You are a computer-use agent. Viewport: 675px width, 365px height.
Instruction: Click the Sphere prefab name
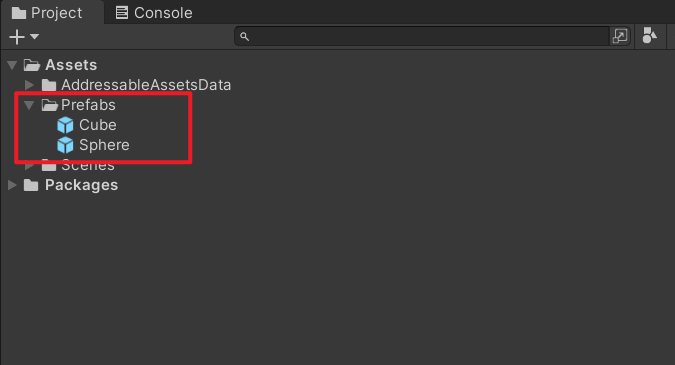[x=104, y=145]
